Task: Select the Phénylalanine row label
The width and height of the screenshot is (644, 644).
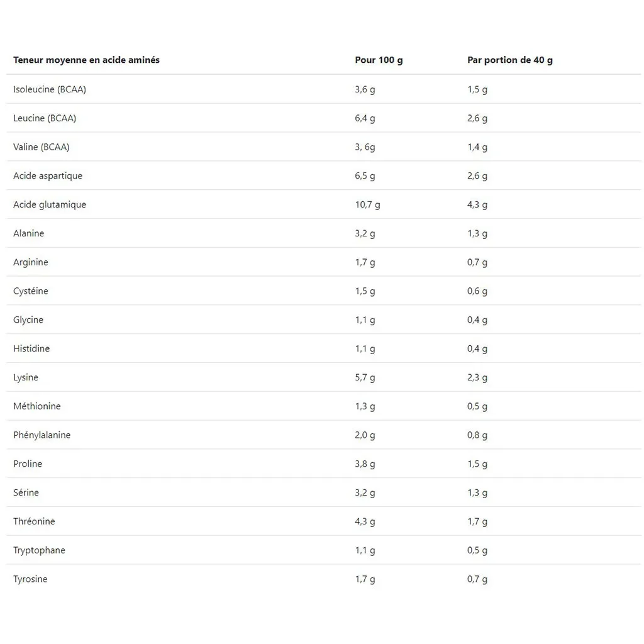Action: pos(42,435)
